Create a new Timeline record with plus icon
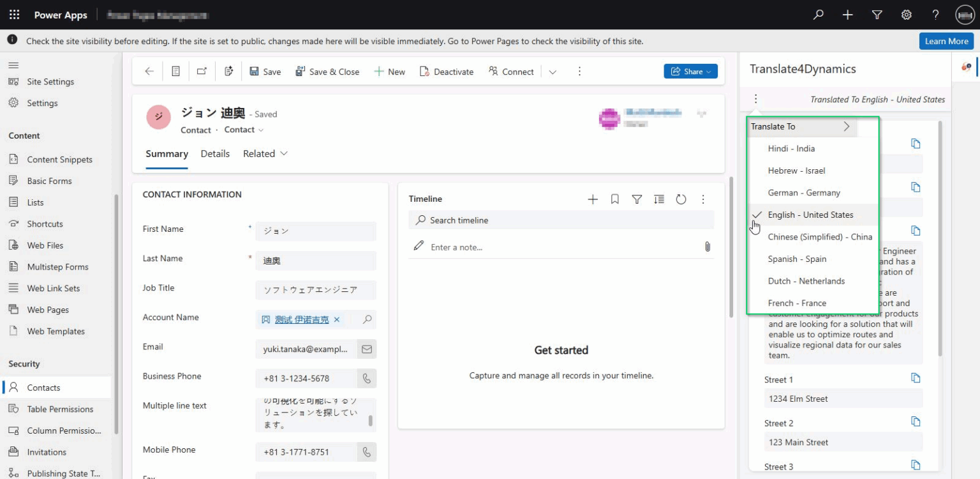The image size is (980, 479). pos(592,199)
